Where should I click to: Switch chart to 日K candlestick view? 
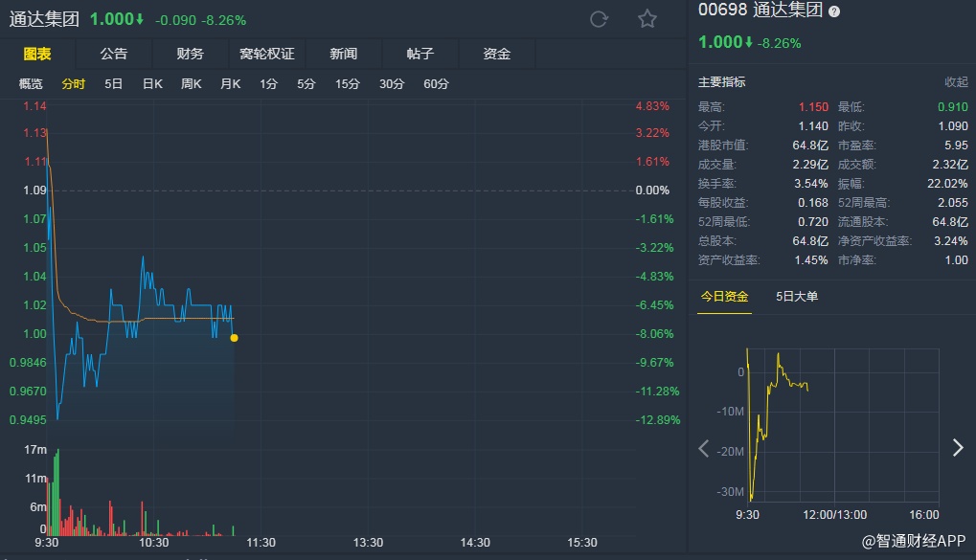coord(152,84)
